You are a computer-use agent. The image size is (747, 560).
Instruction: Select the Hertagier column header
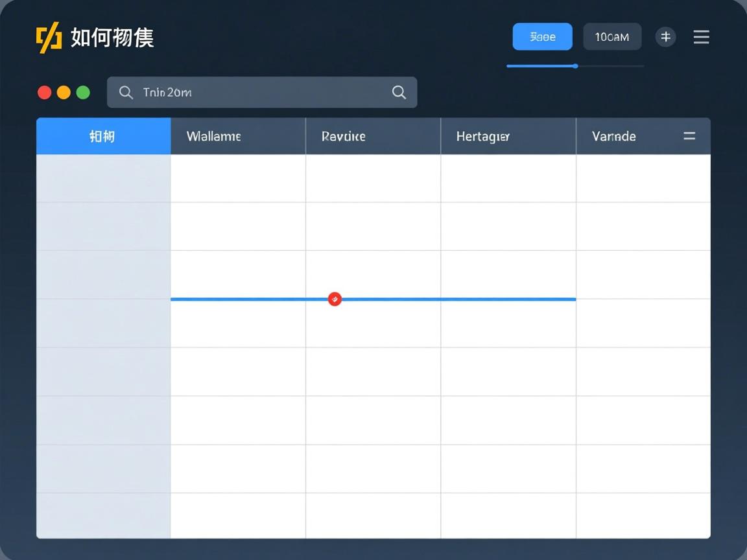click(483, 136)
